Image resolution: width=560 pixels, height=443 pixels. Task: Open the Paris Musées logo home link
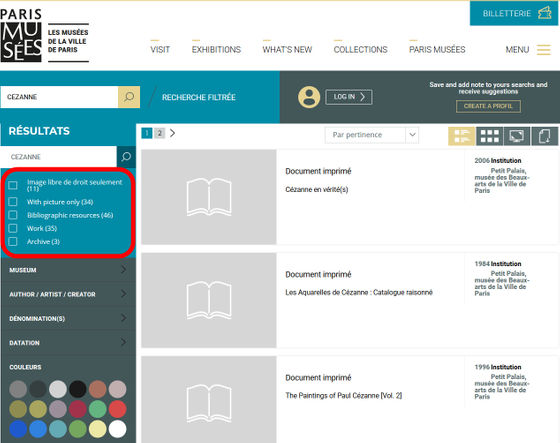coord(44,36)
